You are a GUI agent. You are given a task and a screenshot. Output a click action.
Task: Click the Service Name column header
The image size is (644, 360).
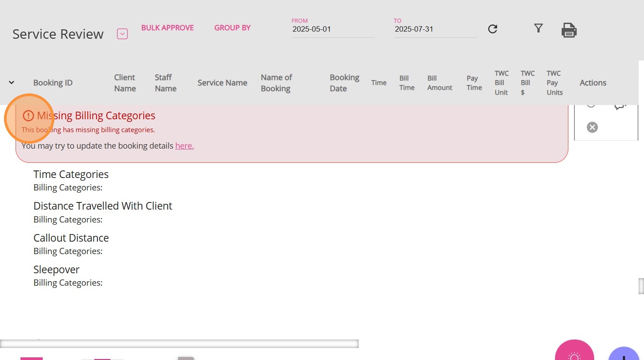pyautogui.click(x=223, y=83)
